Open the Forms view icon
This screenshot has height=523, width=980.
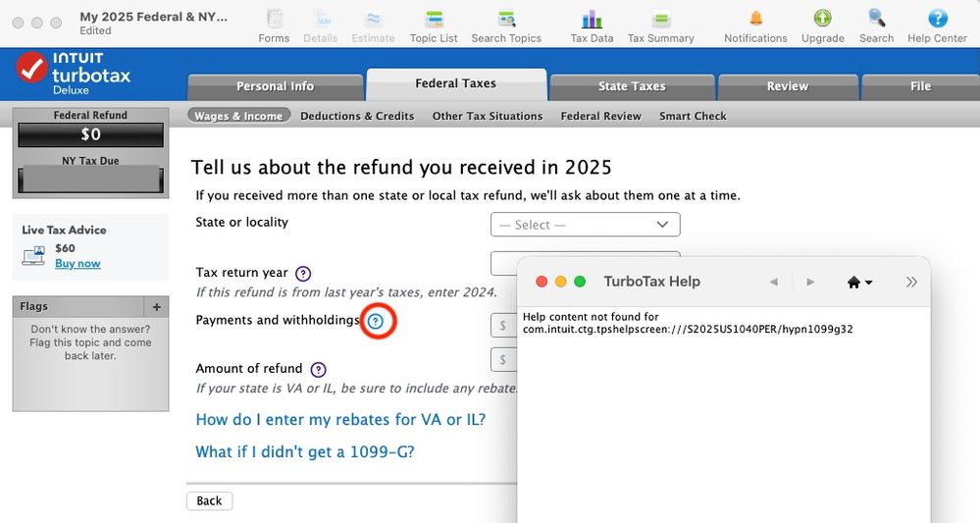click(x=274, y=20)
